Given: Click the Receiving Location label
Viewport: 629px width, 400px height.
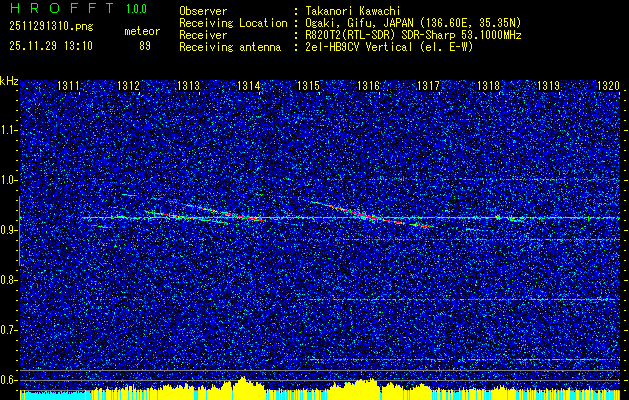Looking at the screenshot, I should point(233,23).
